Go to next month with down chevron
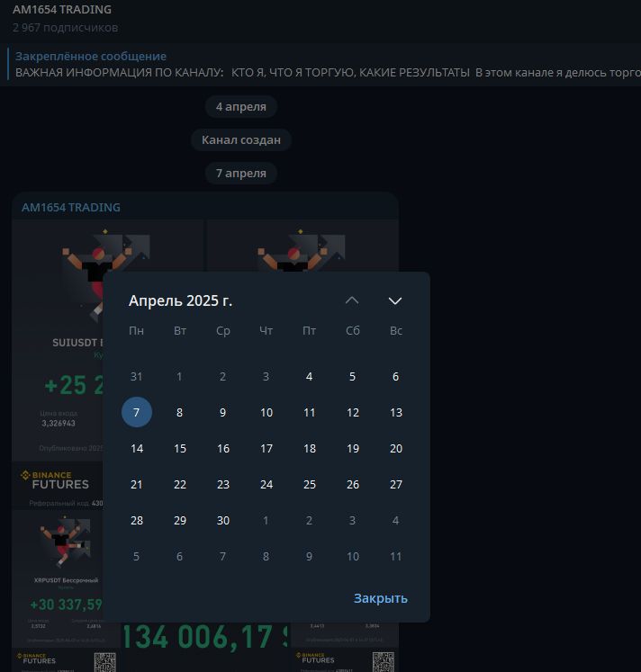 tap(395, 300)
